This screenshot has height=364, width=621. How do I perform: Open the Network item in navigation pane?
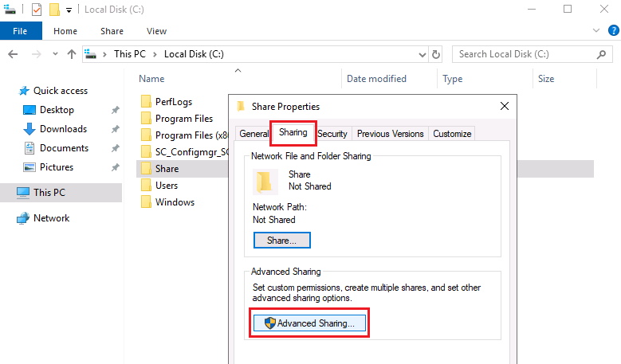[x=52, y=218]
